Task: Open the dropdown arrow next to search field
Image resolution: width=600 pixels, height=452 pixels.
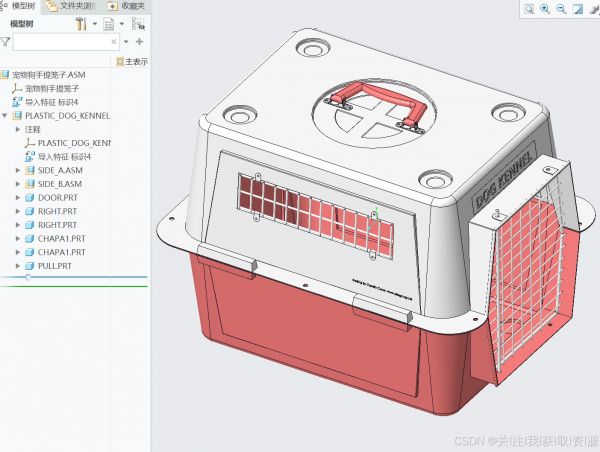Action: [x=124, y=42]
